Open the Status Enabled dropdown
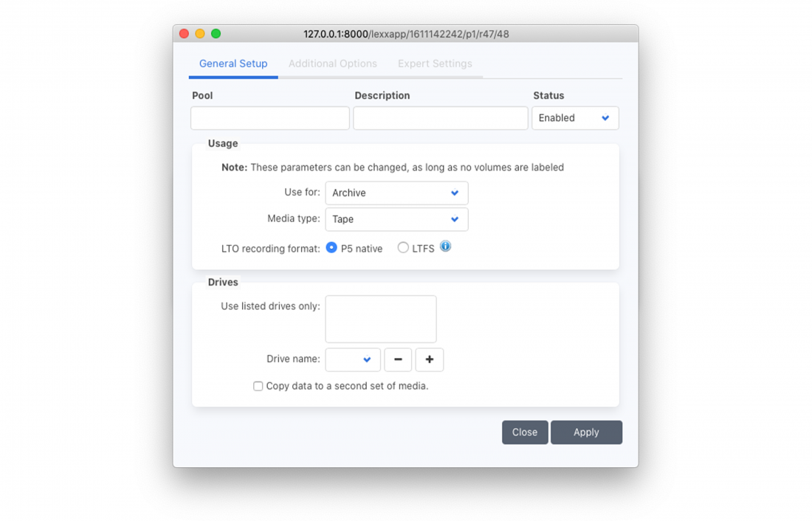The width and height of the screenshot is (812, 521). (x=575, y=118)
